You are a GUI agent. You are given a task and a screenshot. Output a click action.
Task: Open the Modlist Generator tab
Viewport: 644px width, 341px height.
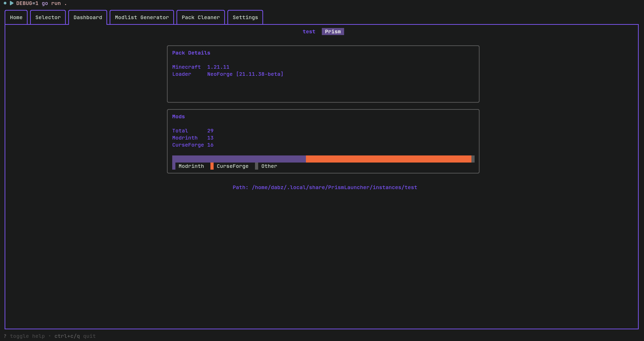[x=141, y=17]
